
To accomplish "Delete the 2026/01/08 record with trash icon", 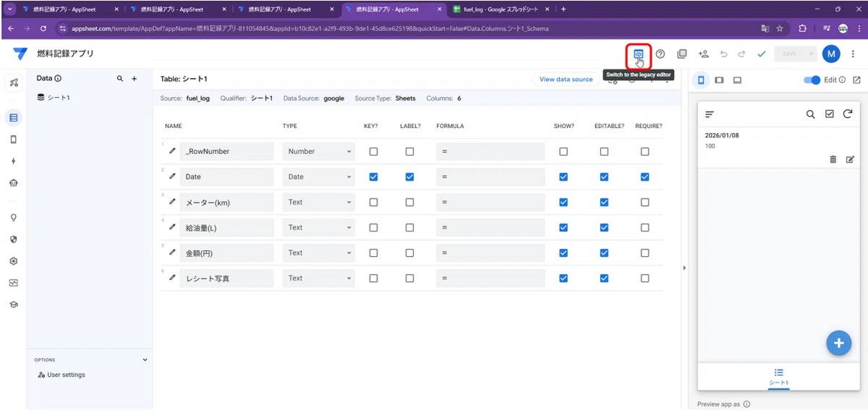I will pyautogui.click(x=833, y=159).
